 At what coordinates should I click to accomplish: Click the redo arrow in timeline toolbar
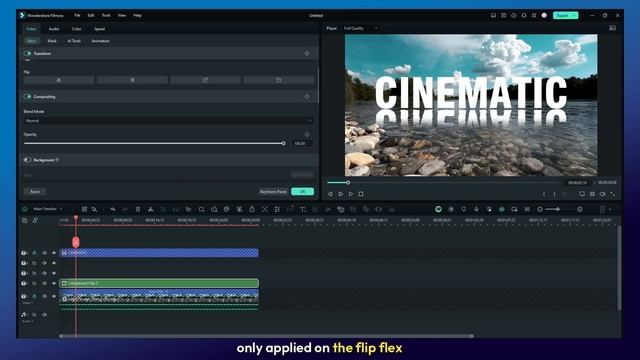tap(125, 209)
